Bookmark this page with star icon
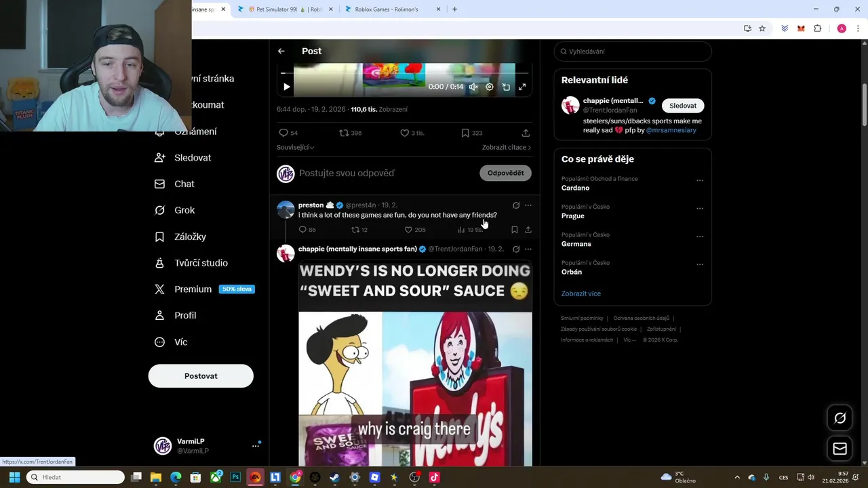Screen dimensions: 868x488 tap(762, 28)
